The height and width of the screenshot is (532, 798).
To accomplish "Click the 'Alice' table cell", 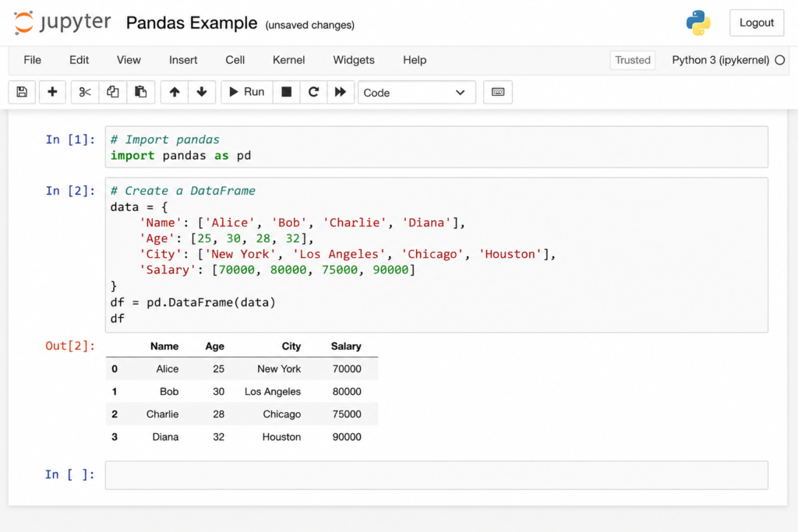I will coord(168,368).
